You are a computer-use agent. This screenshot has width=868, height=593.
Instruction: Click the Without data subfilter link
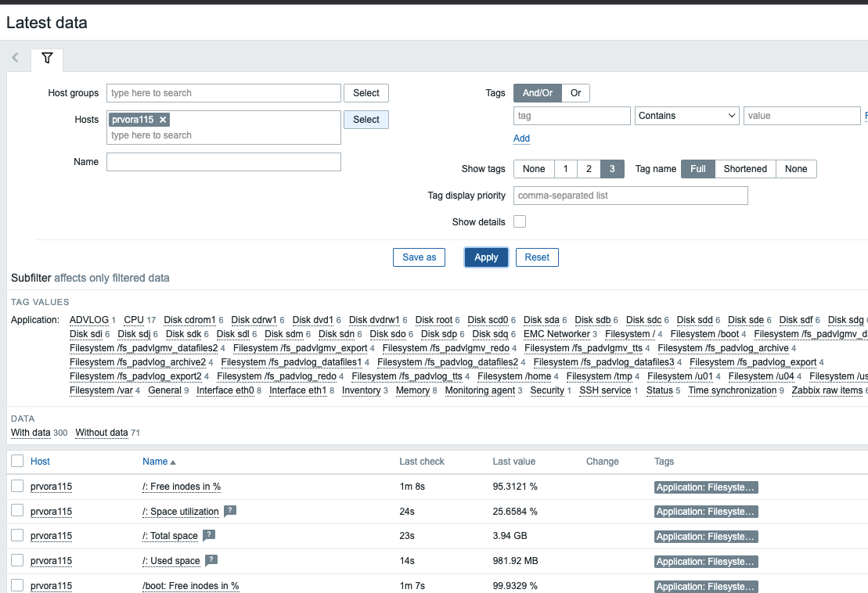coord(103,432)
